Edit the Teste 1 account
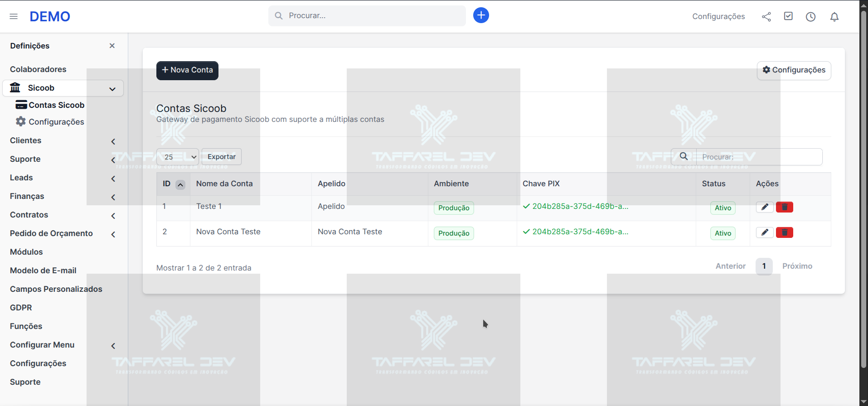This screenshot has height=406, width=868. (765, 207)
